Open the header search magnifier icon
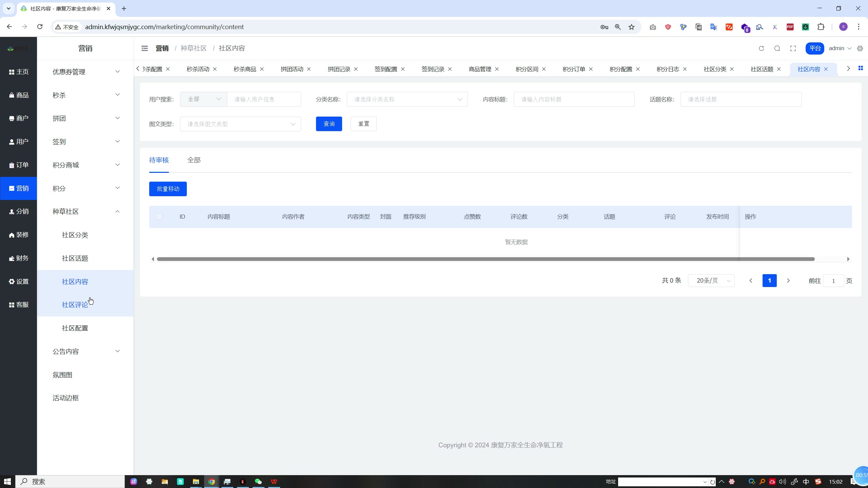This screenshot has height=488, width=868. [777, 48]
